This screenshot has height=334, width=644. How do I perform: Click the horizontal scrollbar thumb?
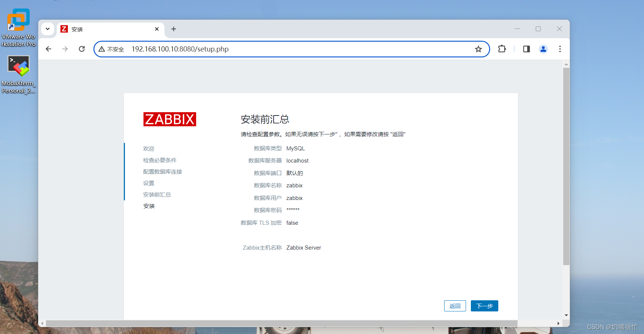[282, 324]
